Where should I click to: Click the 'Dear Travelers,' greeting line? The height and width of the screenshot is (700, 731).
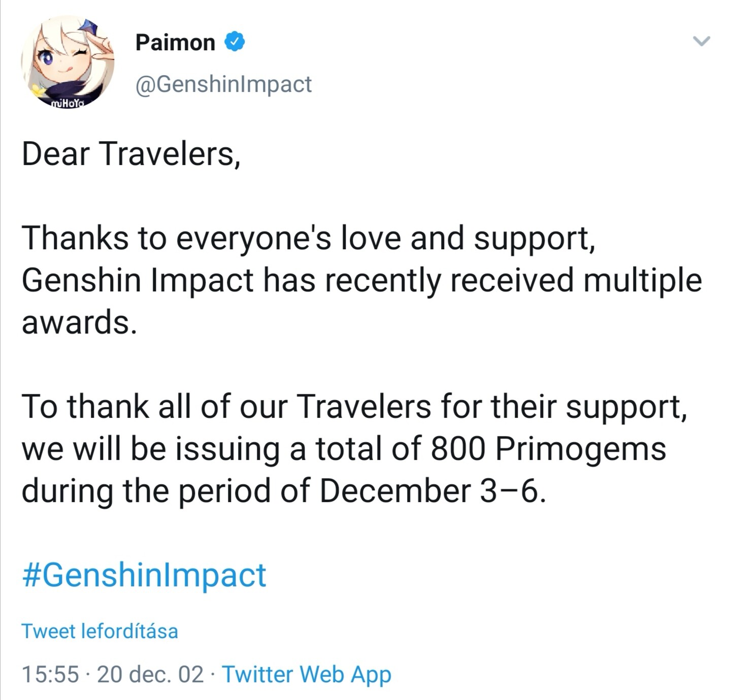coord(131,153)
